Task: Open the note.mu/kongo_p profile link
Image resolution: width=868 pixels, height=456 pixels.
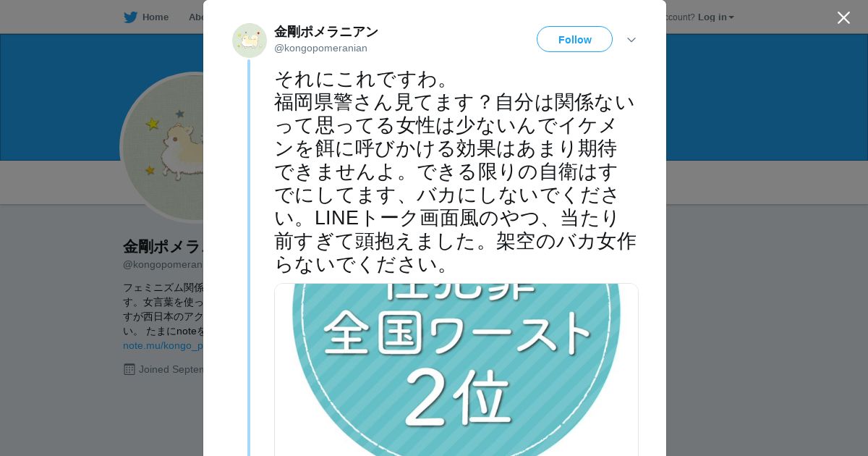Action: [x=163, y=345]
